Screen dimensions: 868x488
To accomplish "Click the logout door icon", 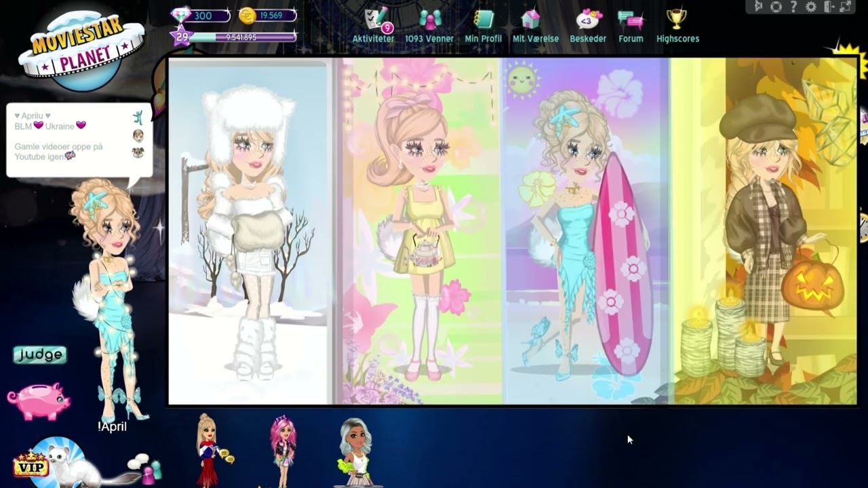I will click(828, 7).
